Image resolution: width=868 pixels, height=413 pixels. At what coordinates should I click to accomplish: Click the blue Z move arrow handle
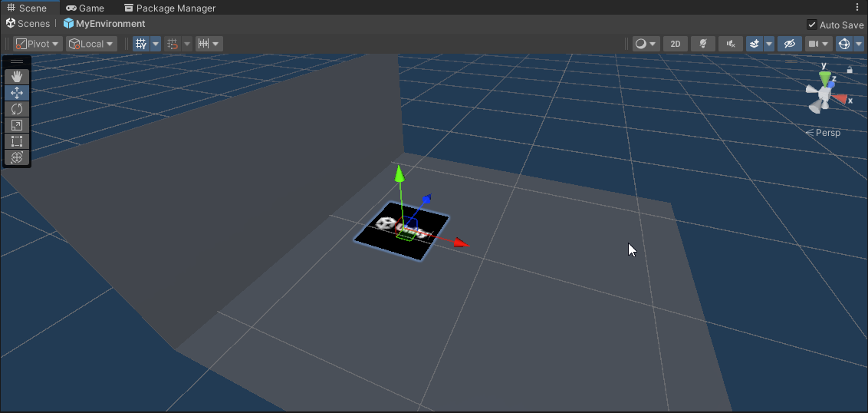426,199
